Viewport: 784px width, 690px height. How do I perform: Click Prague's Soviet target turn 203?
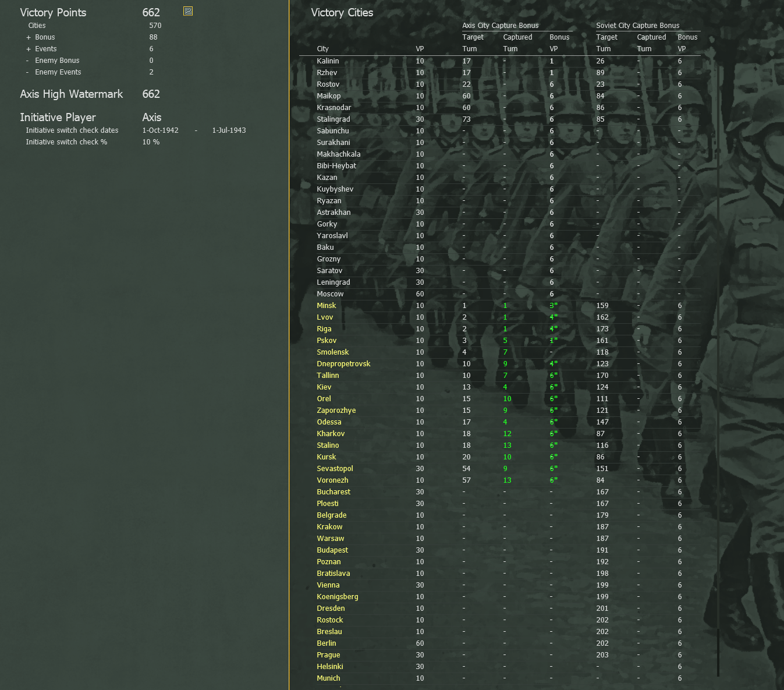[602, 655]
